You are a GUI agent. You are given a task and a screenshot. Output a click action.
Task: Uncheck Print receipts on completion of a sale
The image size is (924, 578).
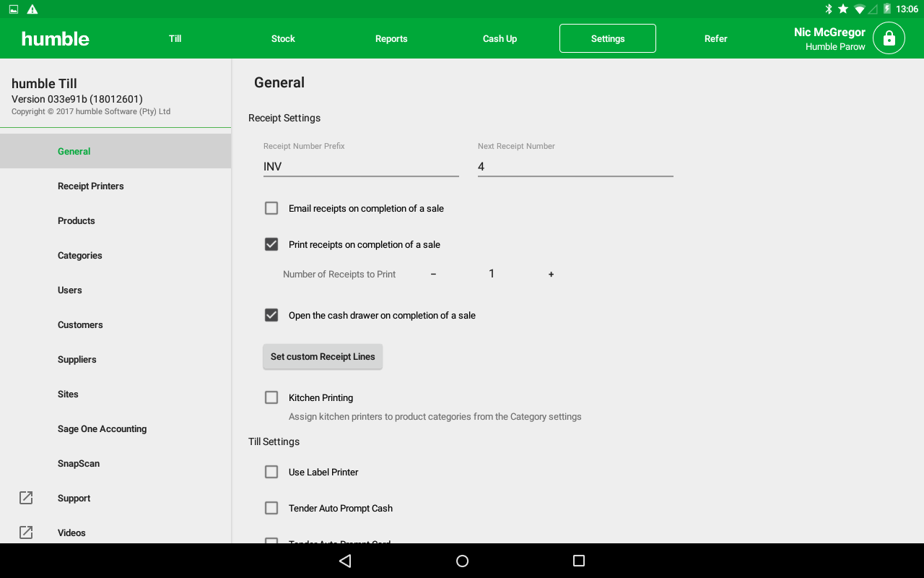point(271,244)
